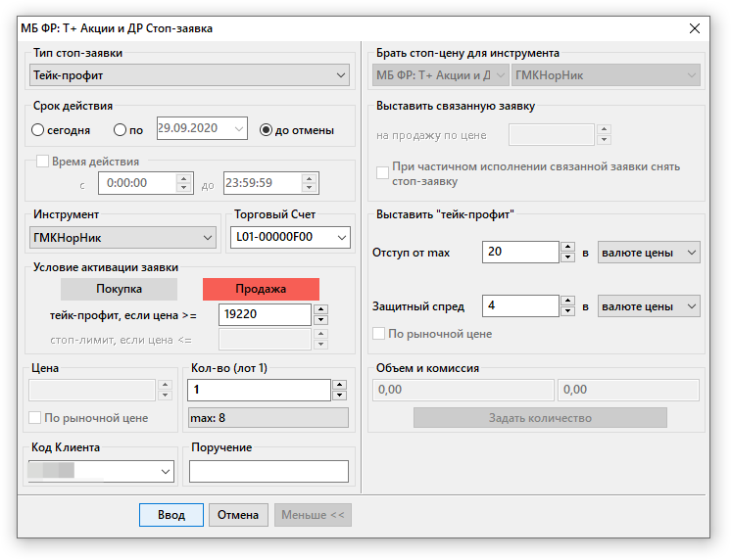Click the Отмена button
The width and height of the screenshot is (731, 560).
(238, 515)
